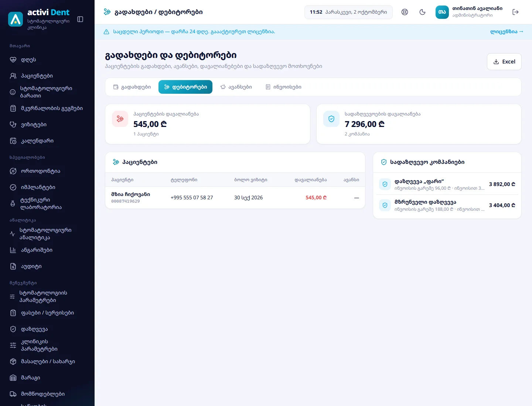Open ანგარიშები reports

click(47, 250)
